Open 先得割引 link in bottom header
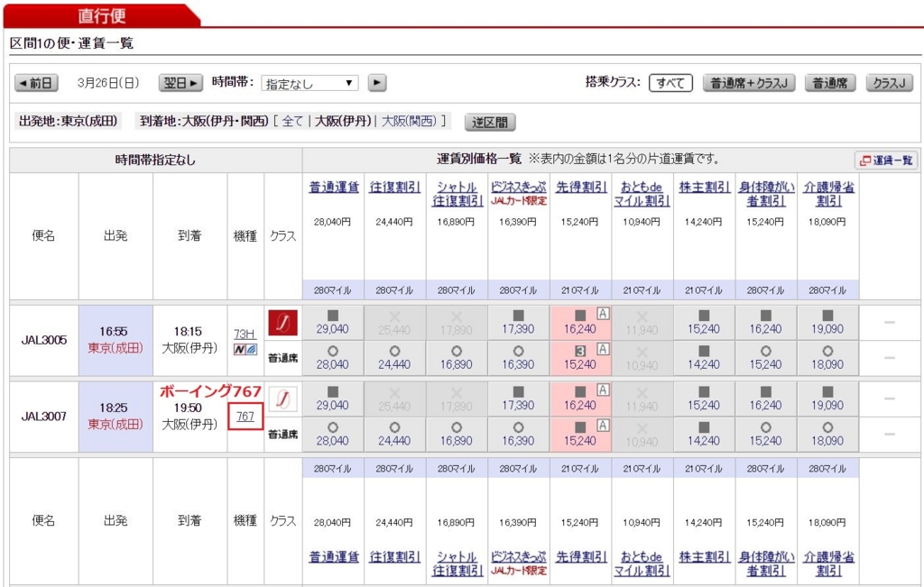 coord(581,556)
